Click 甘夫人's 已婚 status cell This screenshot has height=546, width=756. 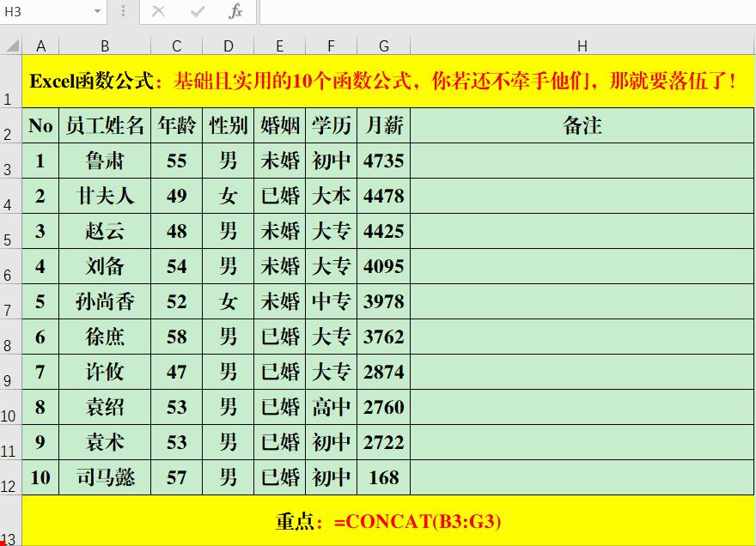tap(278, 196)
